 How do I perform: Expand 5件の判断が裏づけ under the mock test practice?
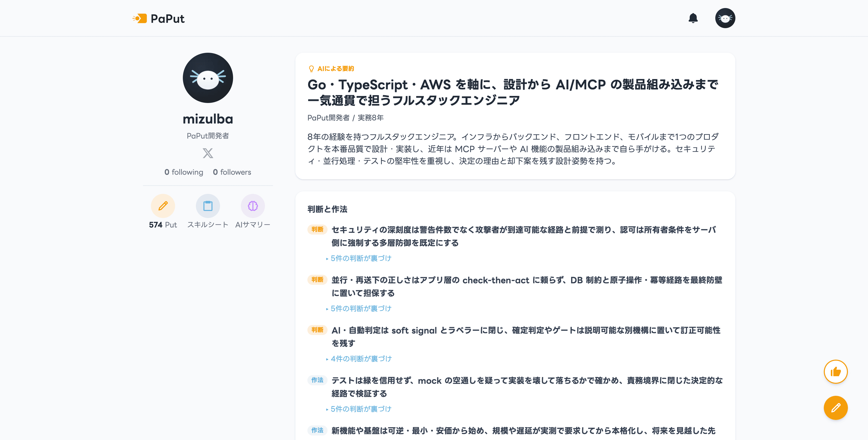point(359,409)
